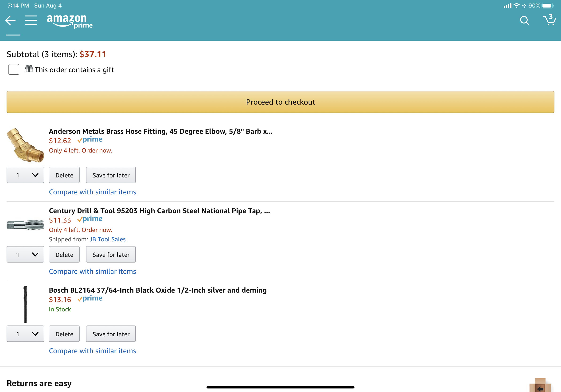Tap the pipe tap product image
The image size is (561, 392).
pos(25,225)
